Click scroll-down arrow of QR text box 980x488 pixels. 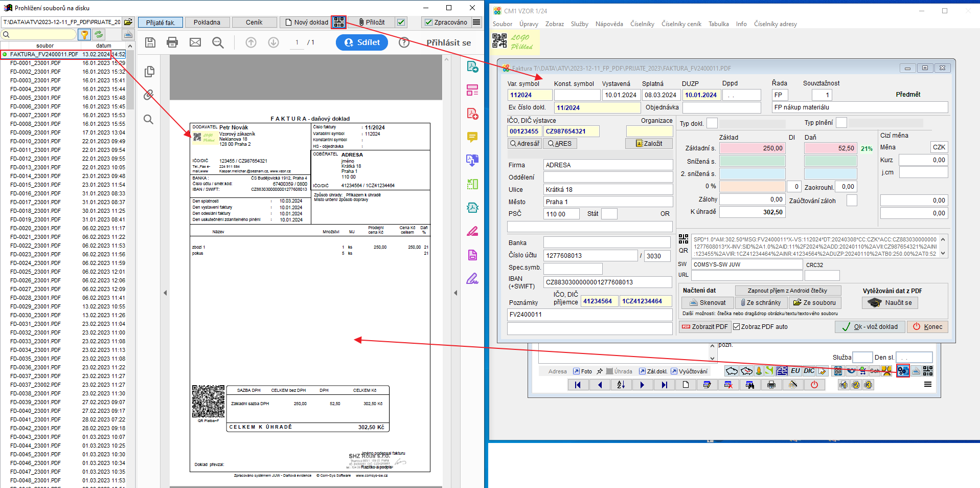click(x=943, y=253)
